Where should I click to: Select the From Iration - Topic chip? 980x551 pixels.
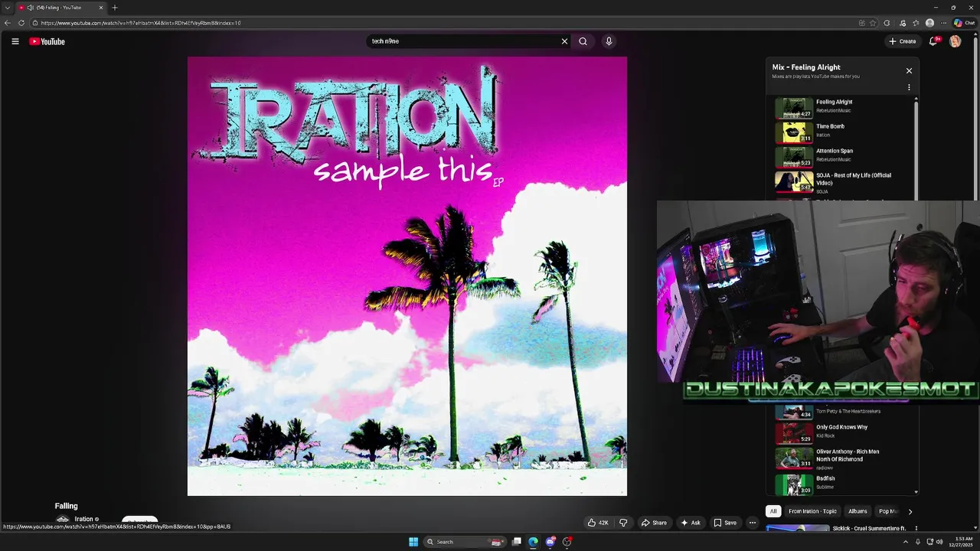812,511
